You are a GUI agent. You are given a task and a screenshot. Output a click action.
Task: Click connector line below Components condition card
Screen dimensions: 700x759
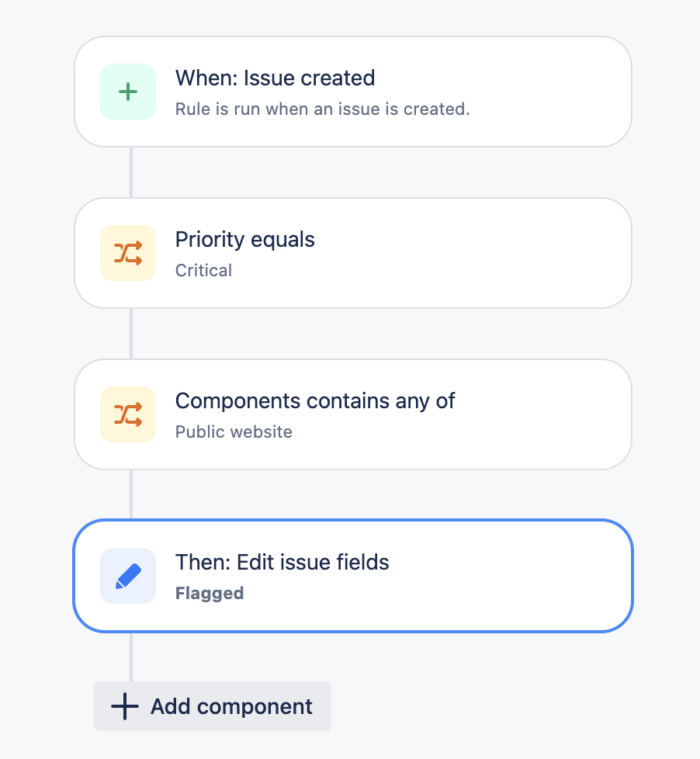pyautogui.click(x=131, y=494)
